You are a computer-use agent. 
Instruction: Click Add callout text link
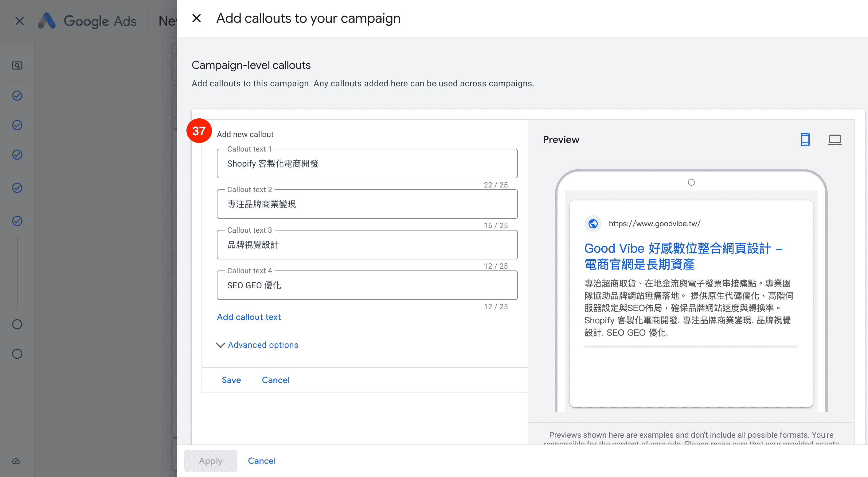coord(249,317)
